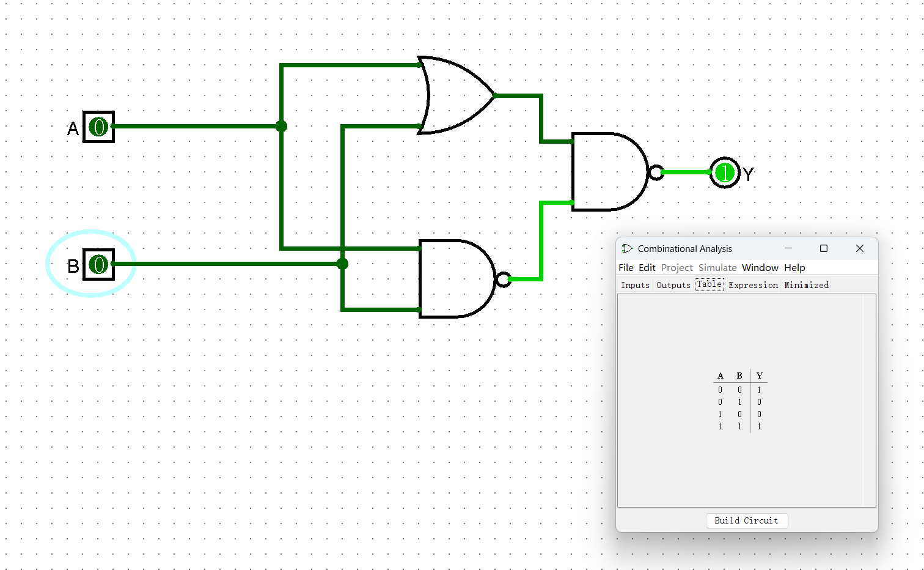
Task: Open the Help menu
Action: [794, 268]
